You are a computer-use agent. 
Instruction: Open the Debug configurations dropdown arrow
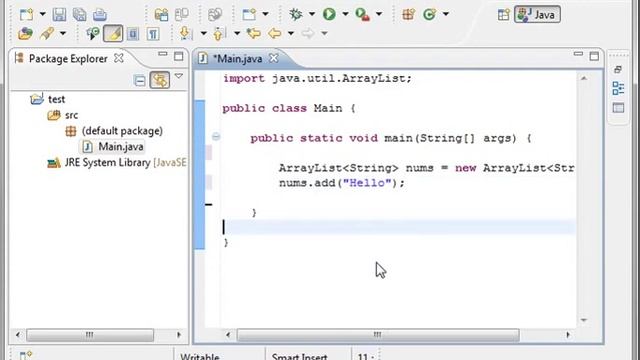pyautogui.click(x=312, y=14)
